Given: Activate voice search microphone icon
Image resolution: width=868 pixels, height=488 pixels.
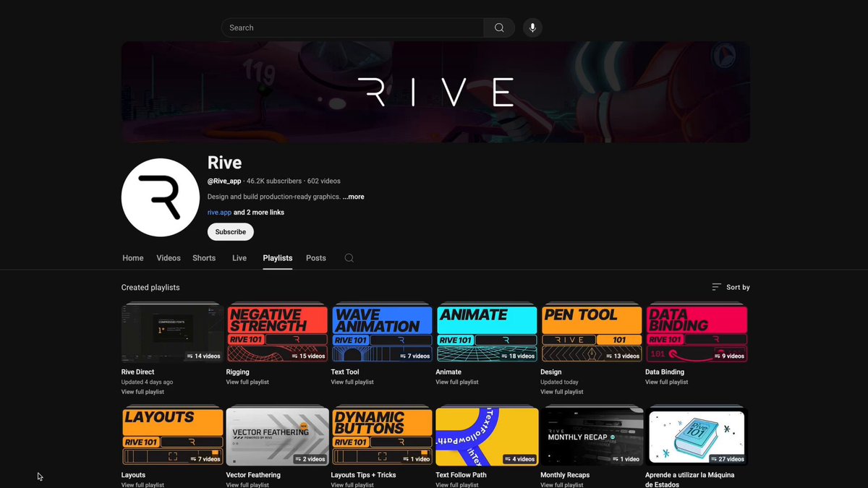Looking at the screenshot, I should [532, 27].
